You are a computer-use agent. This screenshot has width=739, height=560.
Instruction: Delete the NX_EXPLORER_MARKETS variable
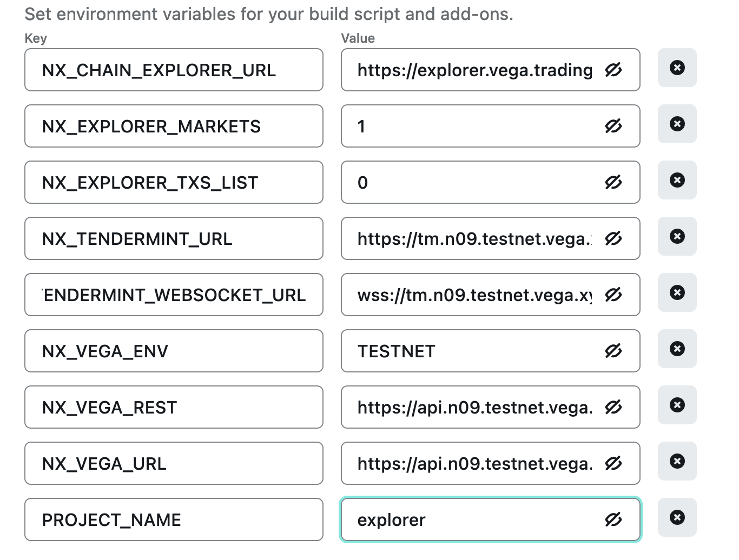pyautogui.click(x=677, y=124)
